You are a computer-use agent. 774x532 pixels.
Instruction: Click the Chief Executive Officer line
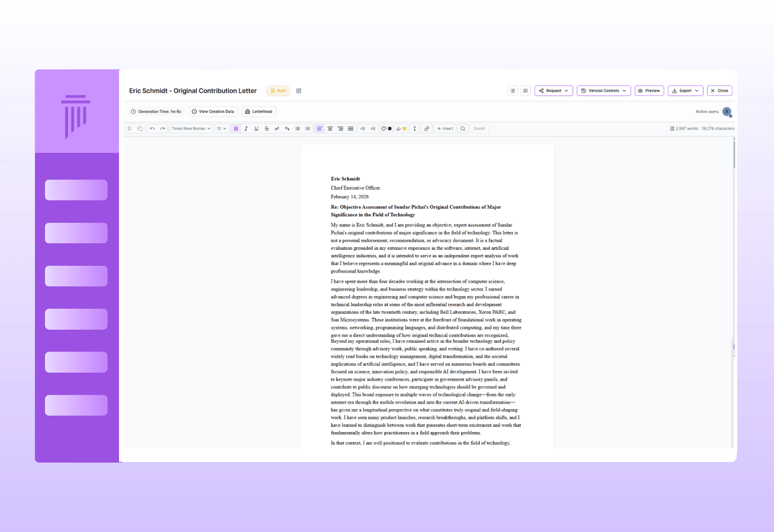[355, 188]
